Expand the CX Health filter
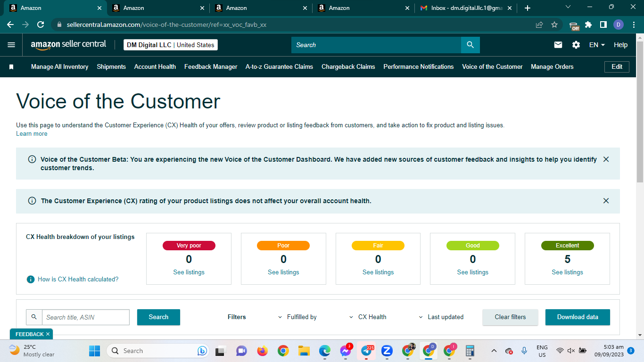Image resolution: width=644 pixels, height=362 pixels. [x=368, y=317]
